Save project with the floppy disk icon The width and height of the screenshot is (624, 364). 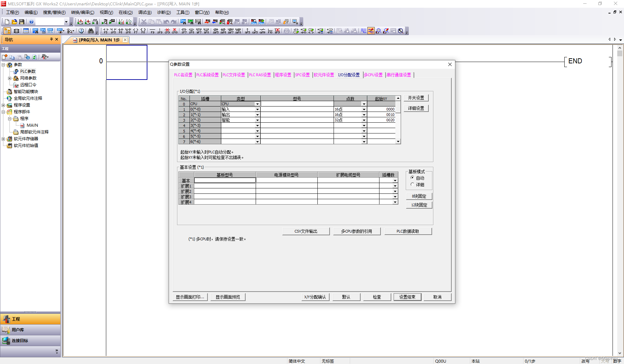[22, 22]
